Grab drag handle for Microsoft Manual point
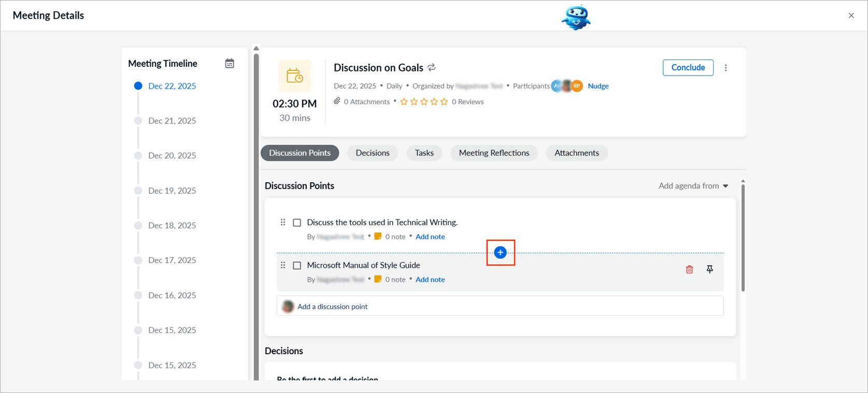 (283, 265)
